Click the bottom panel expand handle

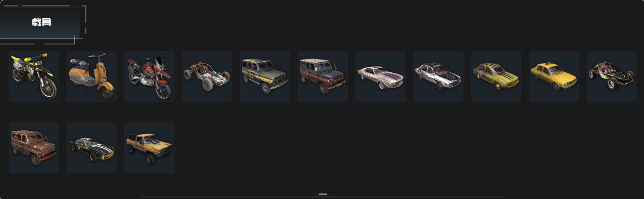323,194
